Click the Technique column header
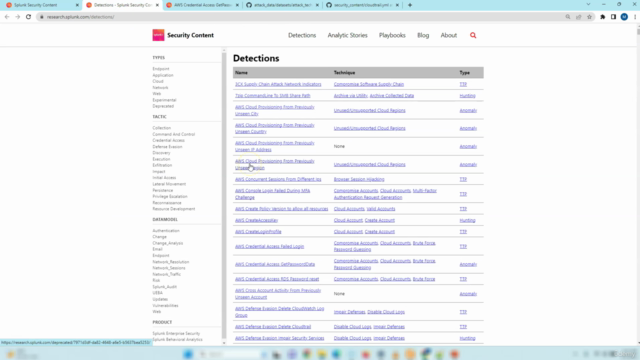Screen dimensions: 640x360 [x=344, y=73]
